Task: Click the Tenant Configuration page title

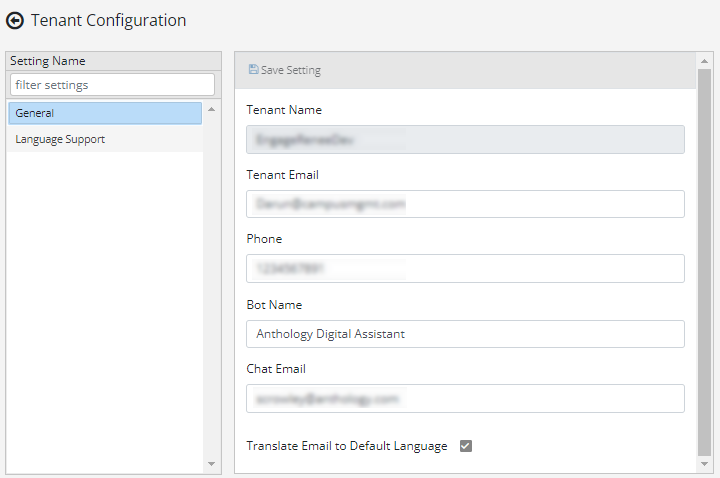Action: (x=108, y=21)
